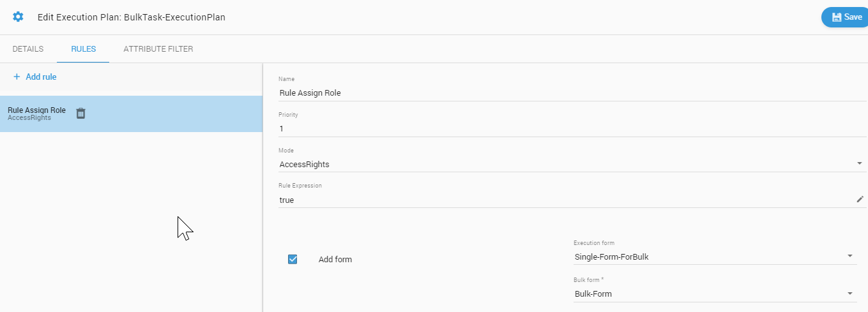Edit rule expression with pencil icon

click(860, 200)
